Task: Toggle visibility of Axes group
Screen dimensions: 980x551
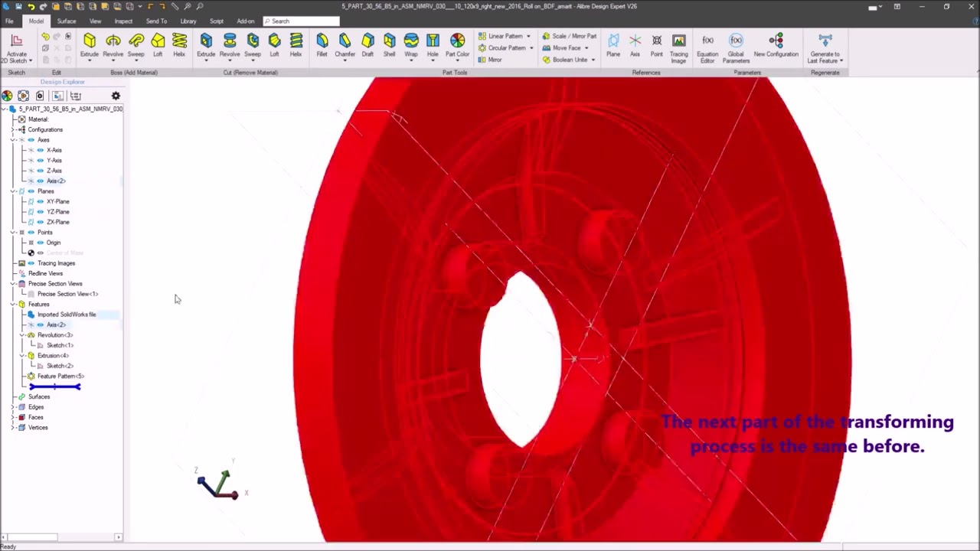Action: click(31, 140)
